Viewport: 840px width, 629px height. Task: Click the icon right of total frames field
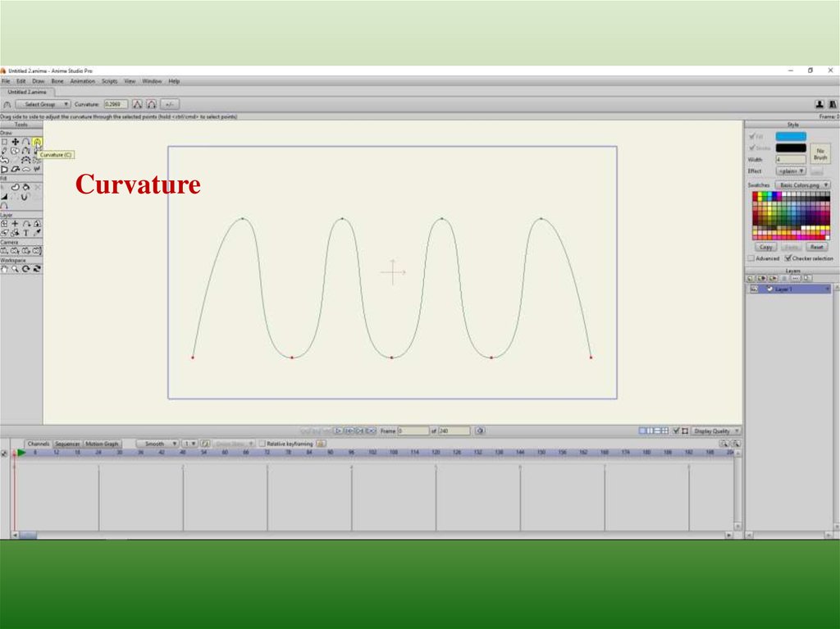click(x=480, y=431)
